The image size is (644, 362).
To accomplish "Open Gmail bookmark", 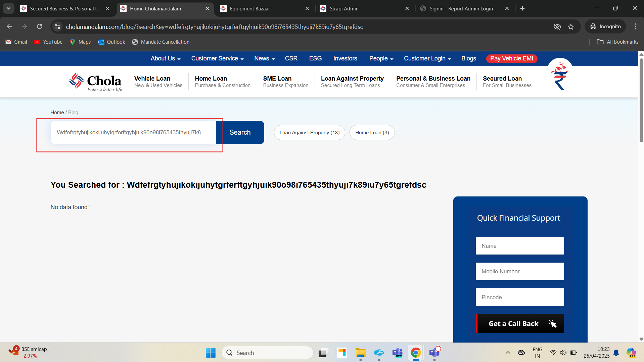I will (16, 42).
